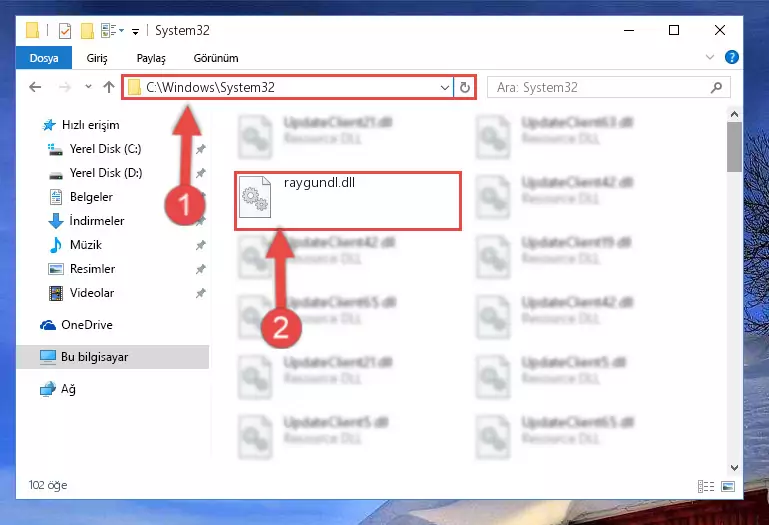Go up one folder level

point(108,87)
